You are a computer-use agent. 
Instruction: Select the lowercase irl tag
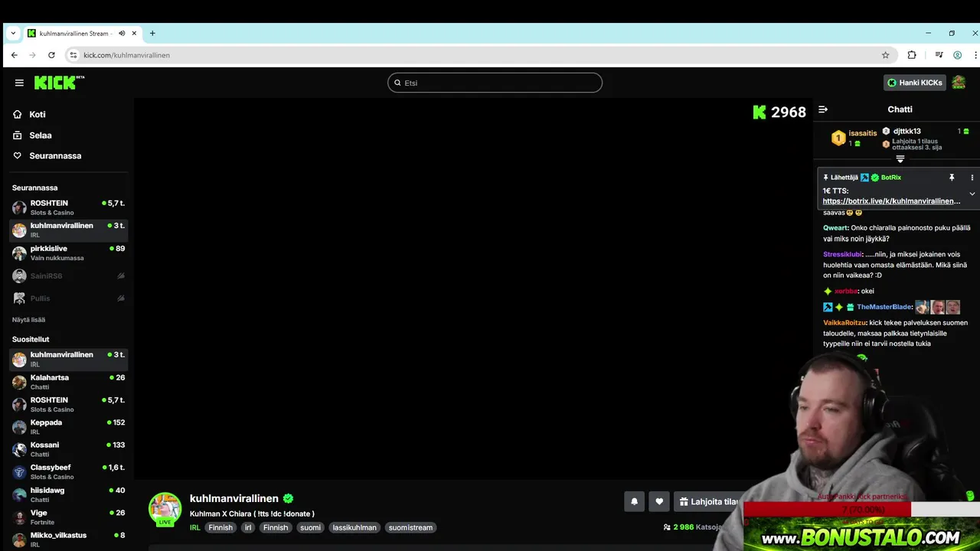(x=248, y=527)
